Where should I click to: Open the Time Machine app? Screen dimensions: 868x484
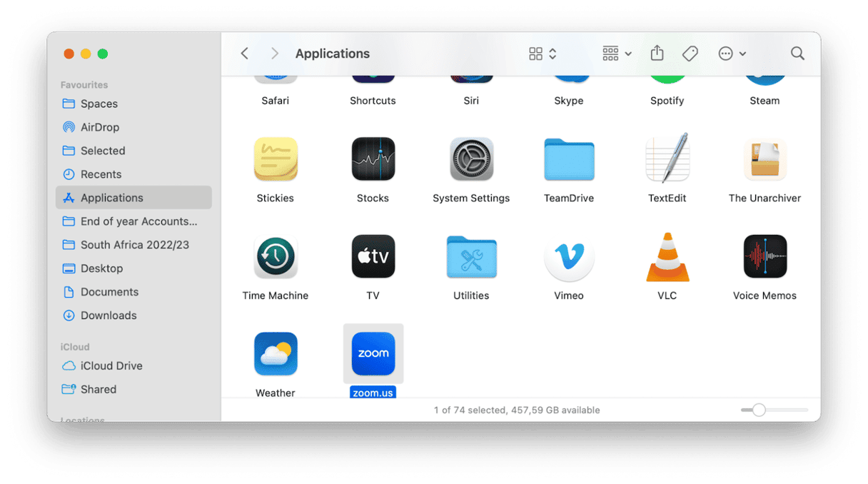coord(276,257)
